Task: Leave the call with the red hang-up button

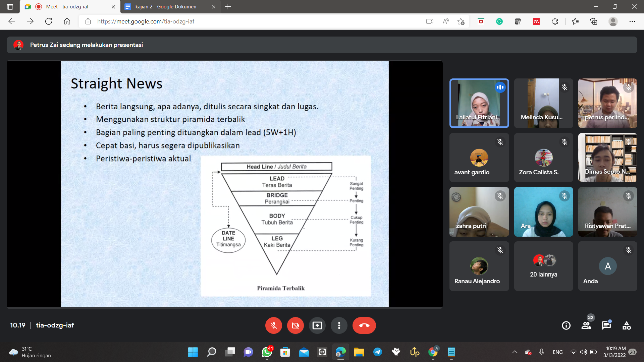Action: 364,325
